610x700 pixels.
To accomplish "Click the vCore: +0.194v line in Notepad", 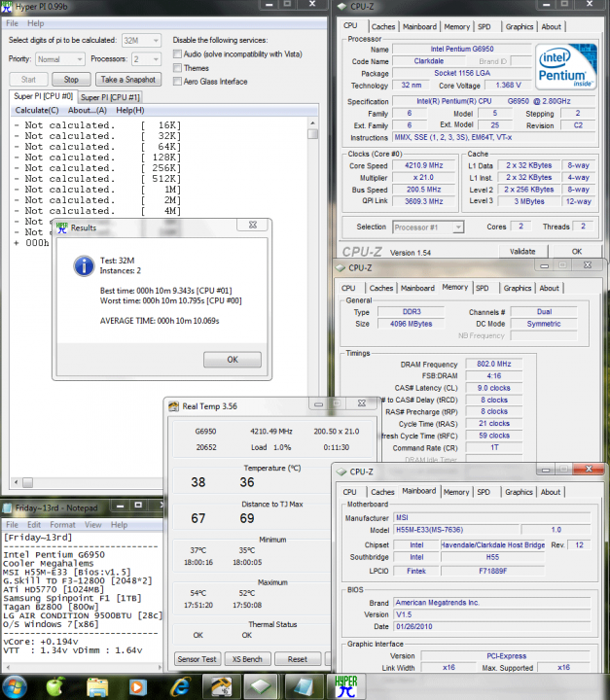I will tap(41, 642).
